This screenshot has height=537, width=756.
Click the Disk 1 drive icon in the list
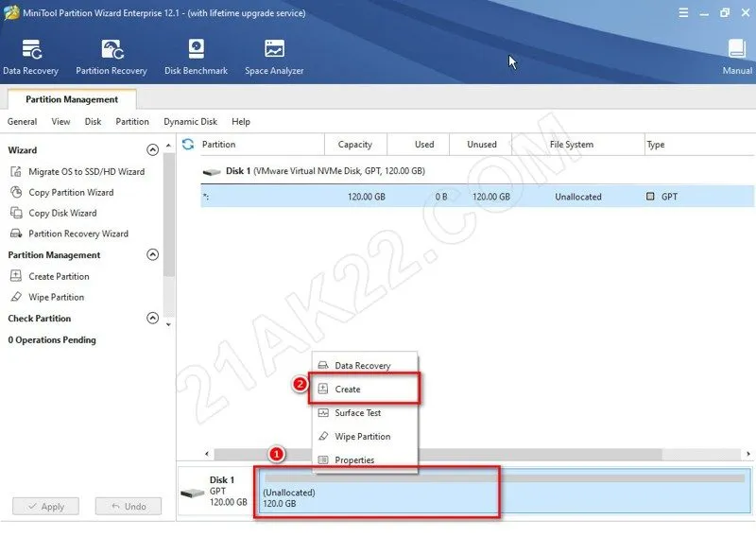click(x=212, y=171)
